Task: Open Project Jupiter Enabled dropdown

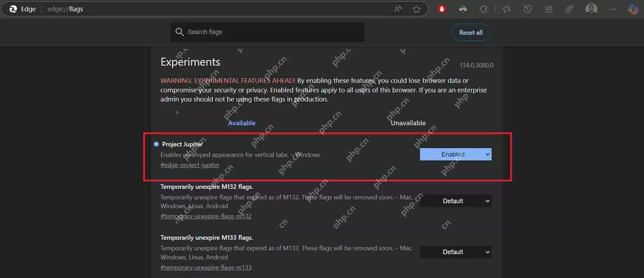Action: tap(455, 154)
